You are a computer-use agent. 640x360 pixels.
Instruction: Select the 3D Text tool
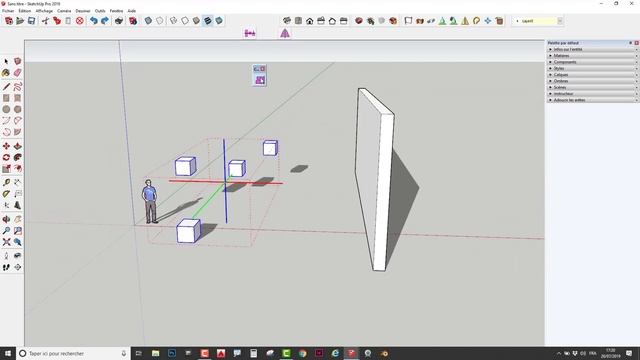point(18,205)
